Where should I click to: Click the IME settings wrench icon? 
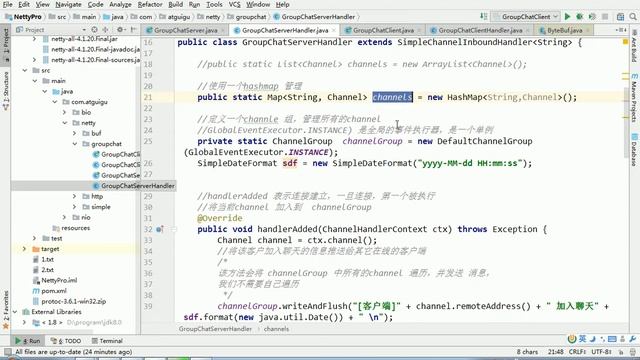[x=633, y=339]
